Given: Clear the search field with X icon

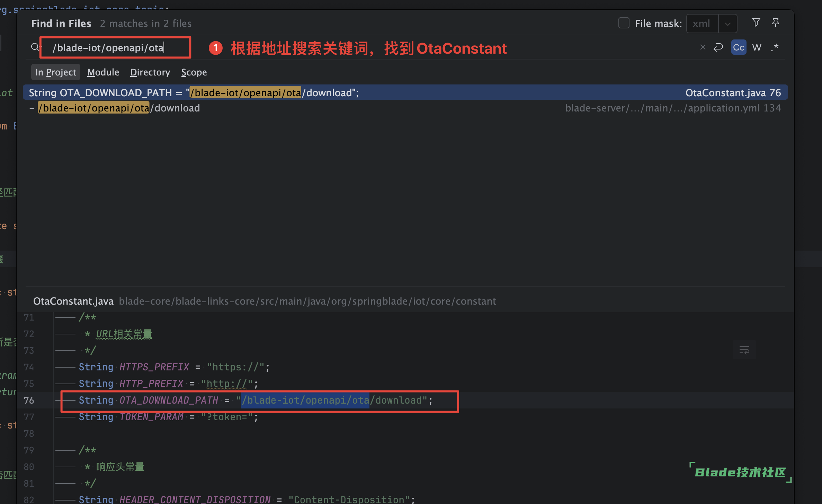Looking at the screenshot, I should 703,47.
